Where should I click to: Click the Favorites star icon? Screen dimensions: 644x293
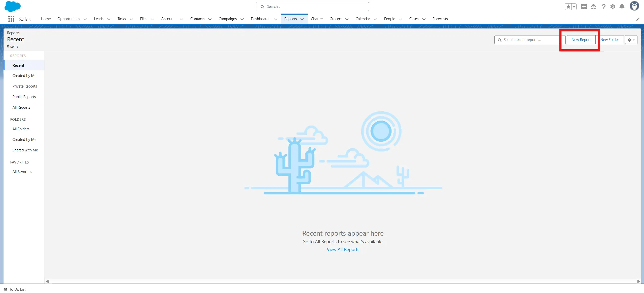pyautogui.click(x=568, y=7)
